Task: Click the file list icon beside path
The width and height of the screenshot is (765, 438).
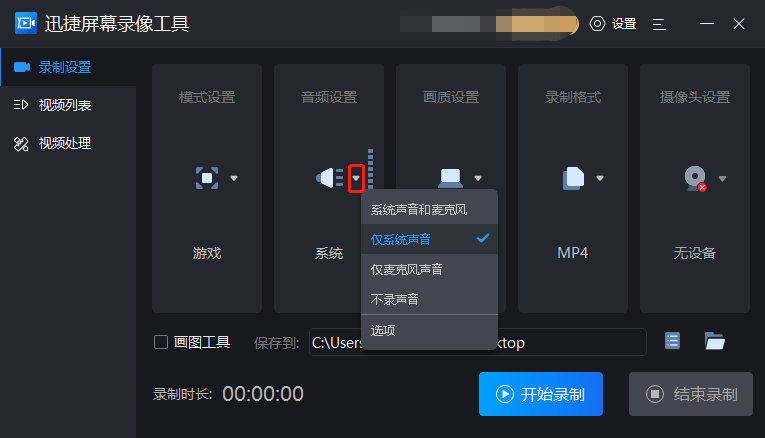Action: point(672,341)
